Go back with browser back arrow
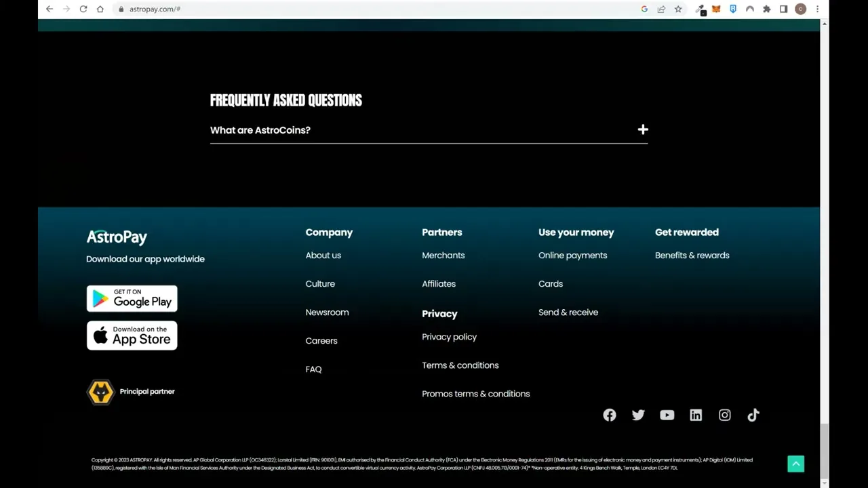Image resolution: width=868 pixels, height=488 pixels. coord(50,9)
